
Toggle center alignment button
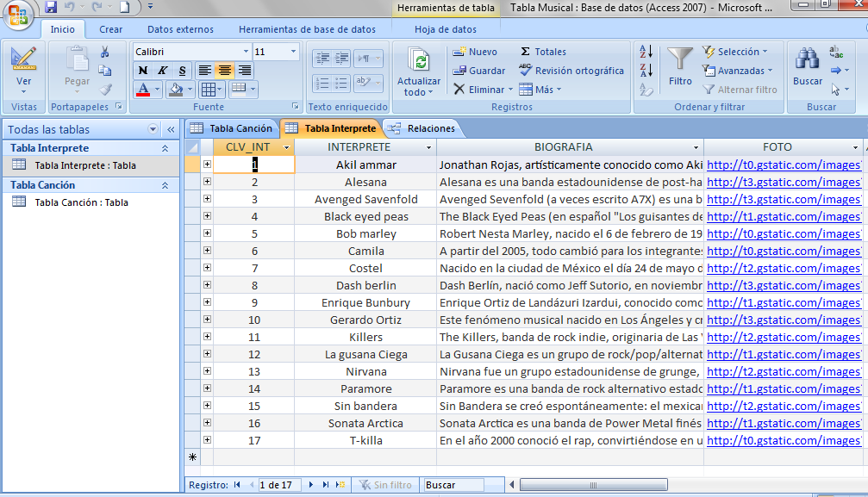(x=224, y=71)
